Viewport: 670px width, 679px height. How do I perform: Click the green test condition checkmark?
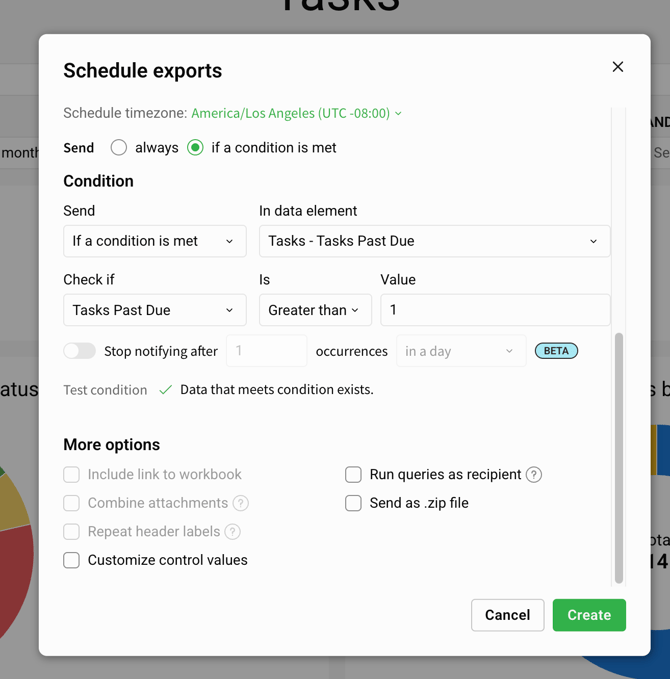[165, 390]
